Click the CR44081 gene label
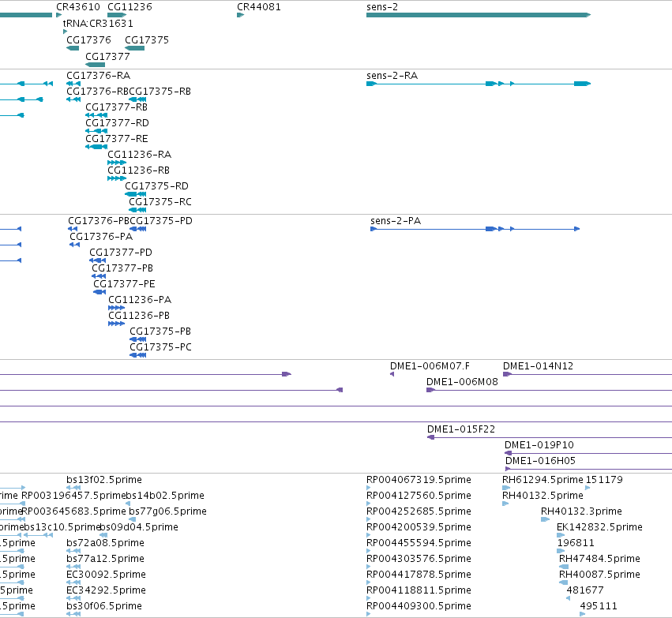Viewport: 672px width, 618px height. pyautogui.click(x=259, y=7)
